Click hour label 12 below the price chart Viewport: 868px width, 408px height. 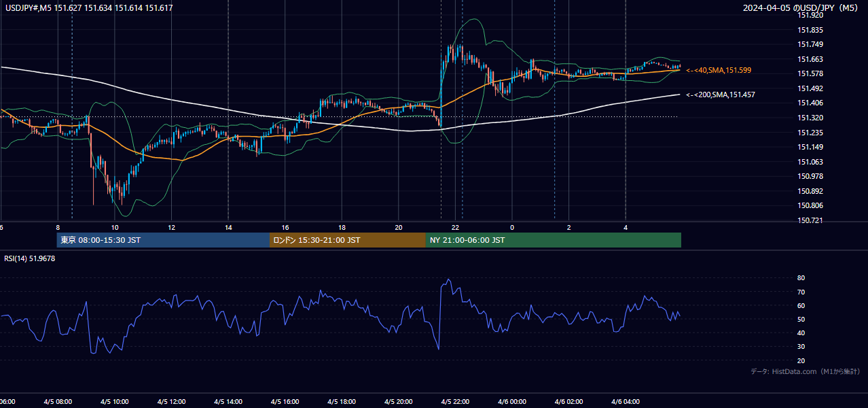coord(172,227)
